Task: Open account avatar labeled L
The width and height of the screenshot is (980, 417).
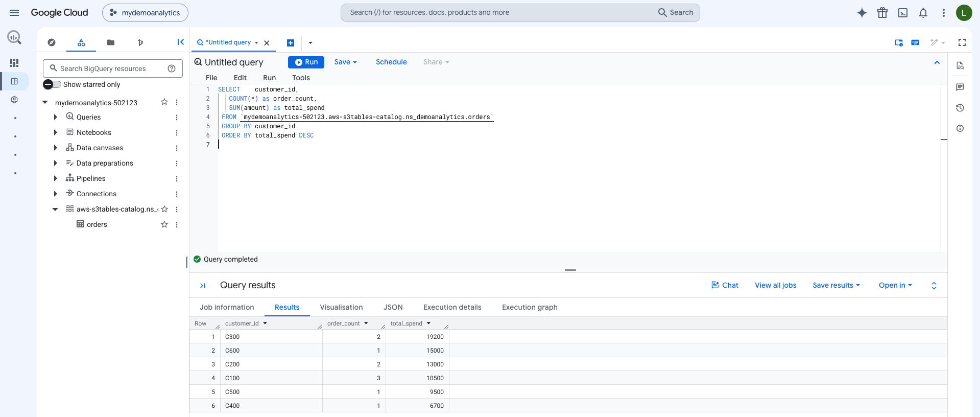Action: click(x=964, y=13)
